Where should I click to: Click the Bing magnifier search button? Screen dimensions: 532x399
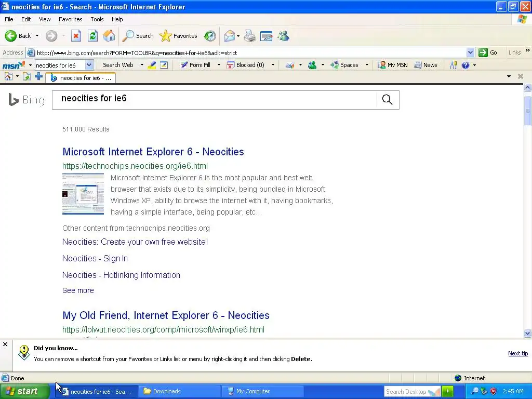tap(388, 100)
